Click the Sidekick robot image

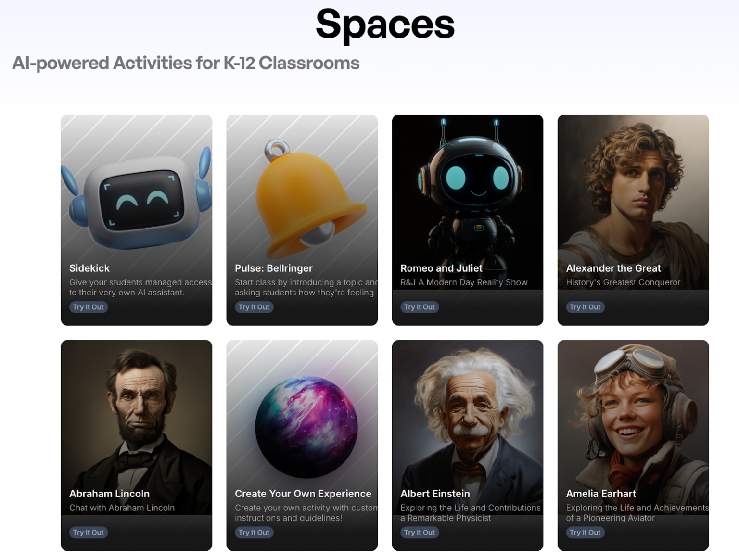click(x=136, y=200)
